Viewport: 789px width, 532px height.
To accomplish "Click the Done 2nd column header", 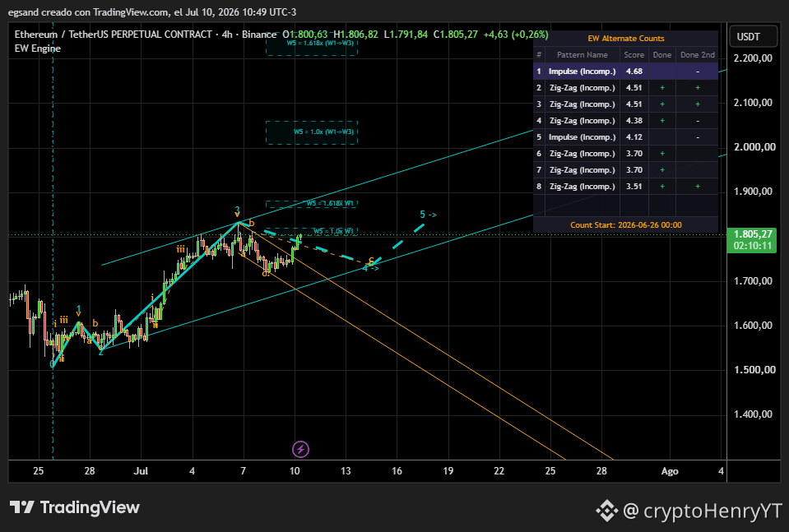I will point(698,55).
